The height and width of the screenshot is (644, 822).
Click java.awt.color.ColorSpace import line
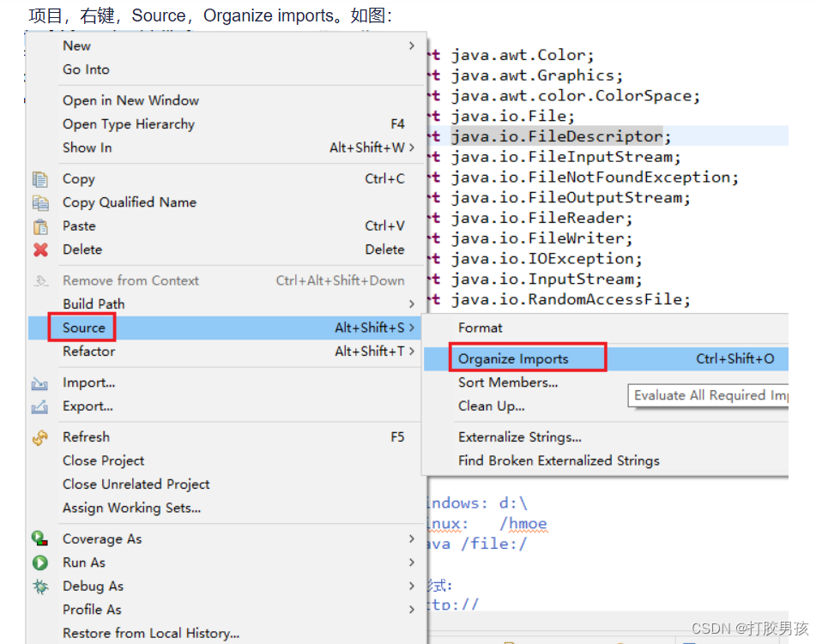coord(575,96)
